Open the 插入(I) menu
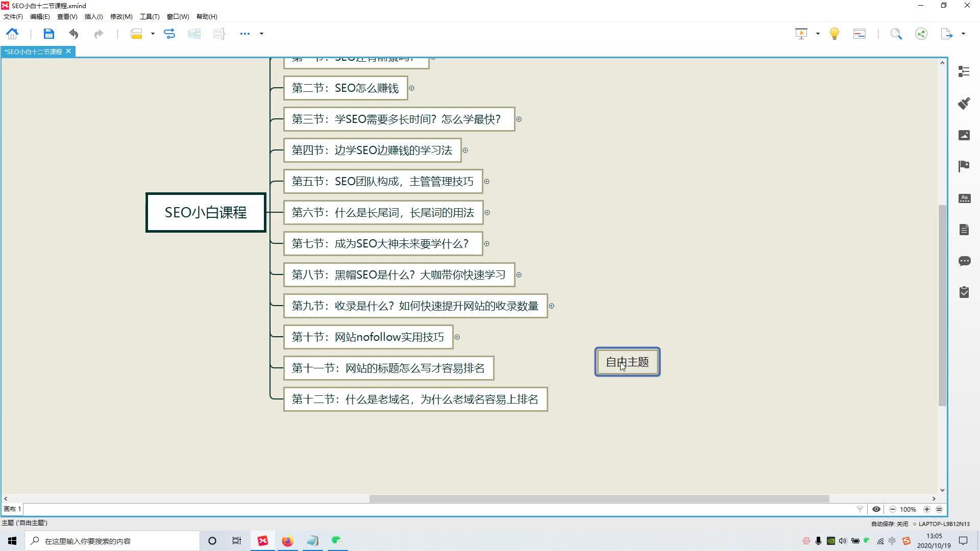Screen dimensions: 980x551 click(x=93, y=16)
